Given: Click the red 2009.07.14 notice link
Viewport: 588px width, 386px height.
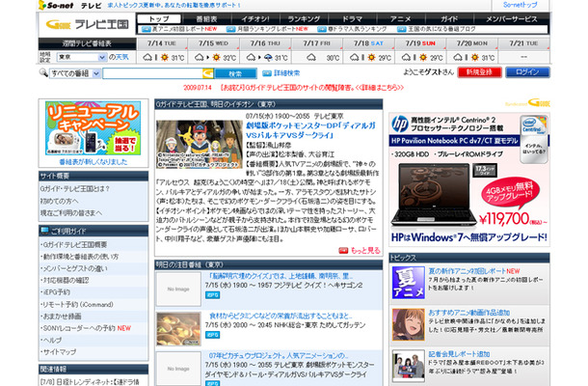Looking at the screenshot, I should click(x=293, y=88).
